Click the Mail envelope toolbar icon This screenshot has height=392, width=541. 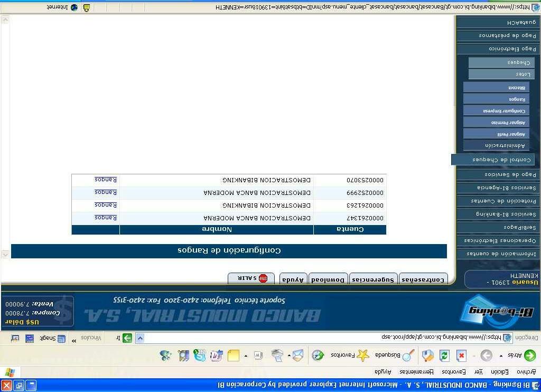pyautogui.click(x=298, y=355)
